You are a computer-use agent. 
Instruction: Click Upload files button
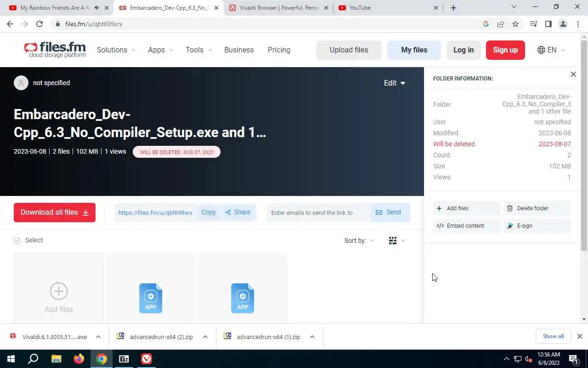(349, 50)
